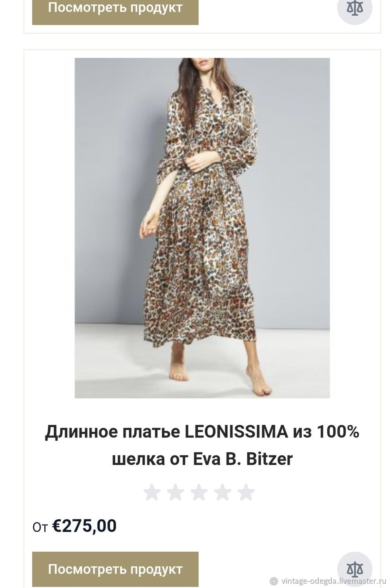This screenshot has height=588, width=390.
Task: Click the livemaster watermark logo icon
Action: (x=274, y=581)
